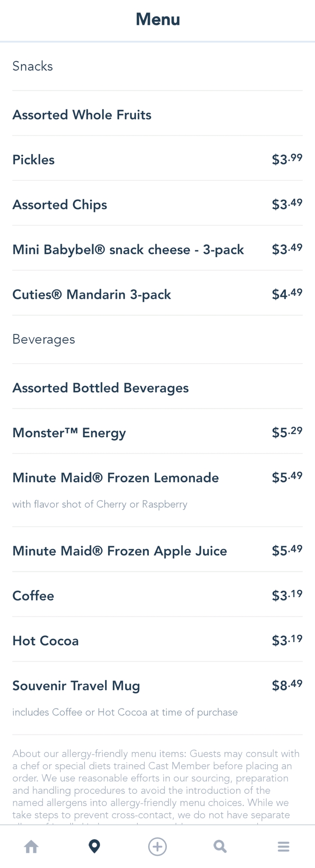Image resolution: width=315 pixels, height=868 pixels.
Task: Choose Minute Maid Frozen Apple Juice
Action: [x=120, y=551]
